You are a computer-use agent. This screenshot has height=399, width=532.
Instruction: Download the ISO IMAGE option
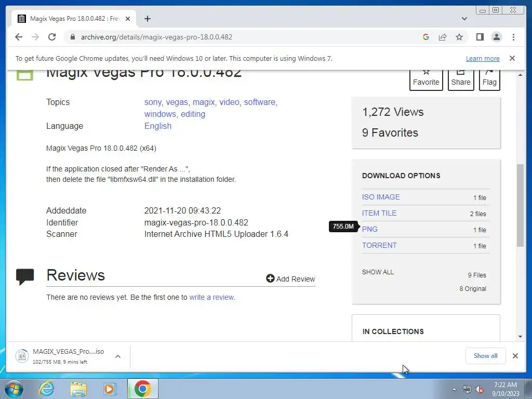381,197
